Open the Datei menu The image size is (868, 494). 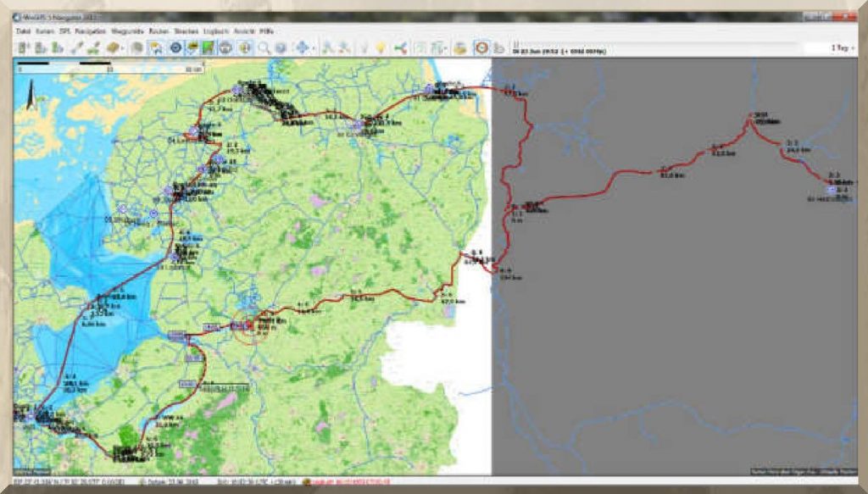tap(23, 31)
